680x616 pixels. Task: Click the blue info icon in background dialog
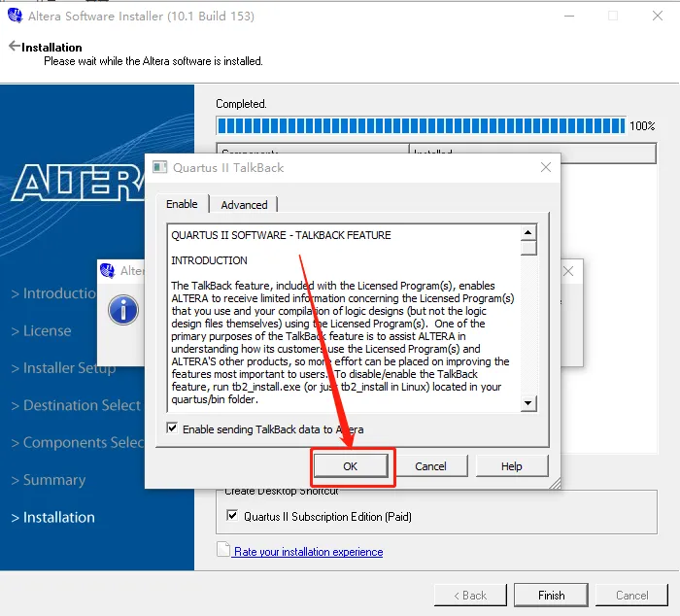[x=123, y=310]
